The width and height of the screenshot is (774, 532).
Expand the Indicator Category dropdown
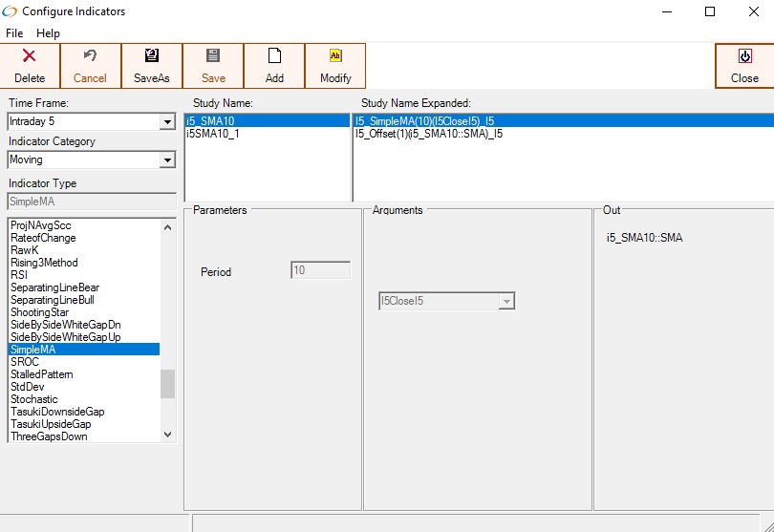(x=167, y=160)
